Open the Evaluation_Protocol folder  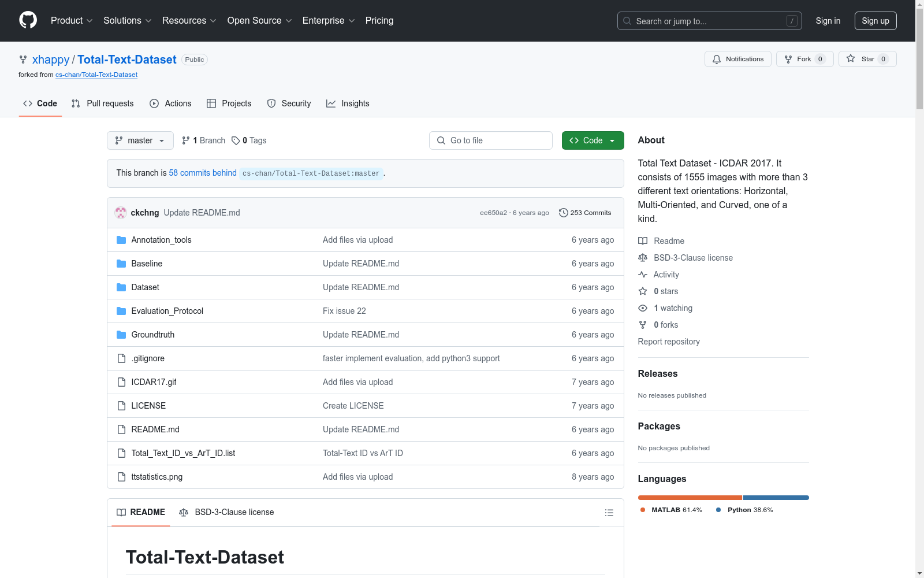click(167, 311)
